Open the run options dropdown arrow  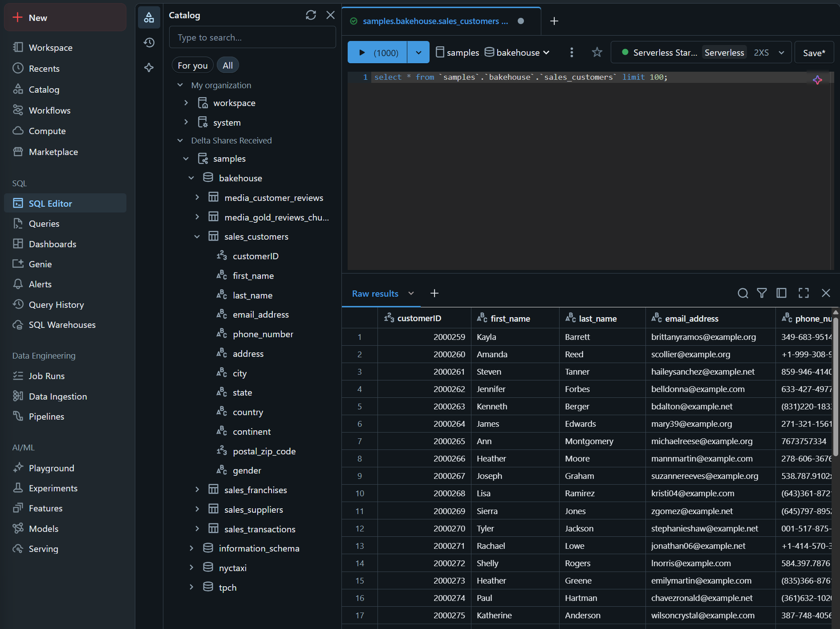click(x=418, y=53)
